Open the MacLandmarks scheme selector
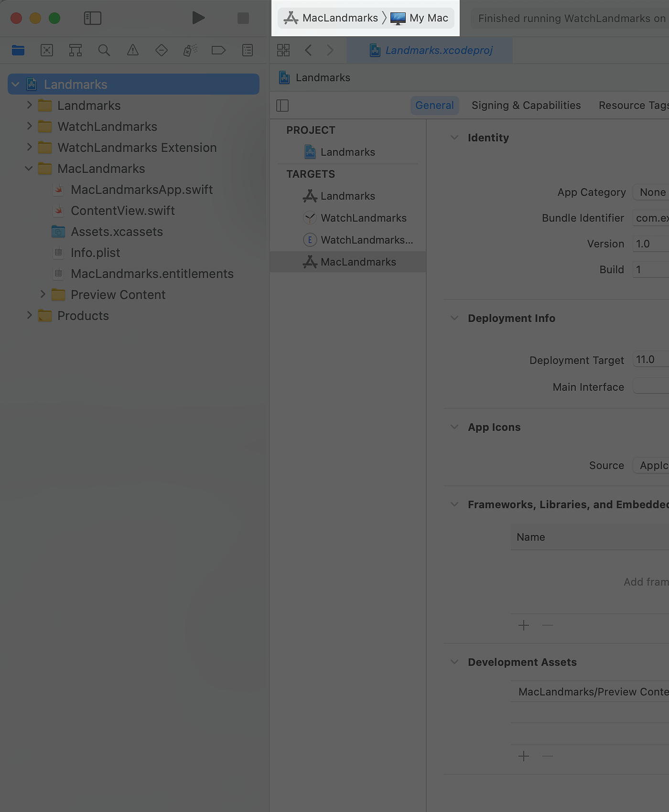This screenshot has width=669, height=812. [331, 18]
